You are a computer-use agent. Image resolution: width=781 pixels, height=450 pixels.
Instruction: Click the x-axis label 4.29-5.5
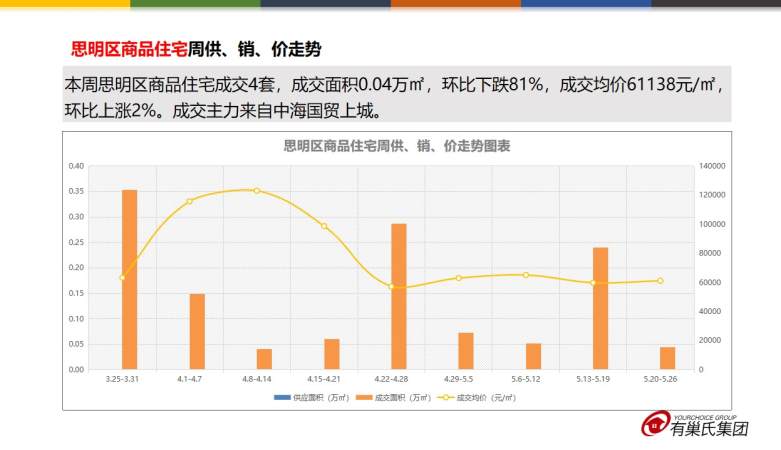[x=459, y=379]
